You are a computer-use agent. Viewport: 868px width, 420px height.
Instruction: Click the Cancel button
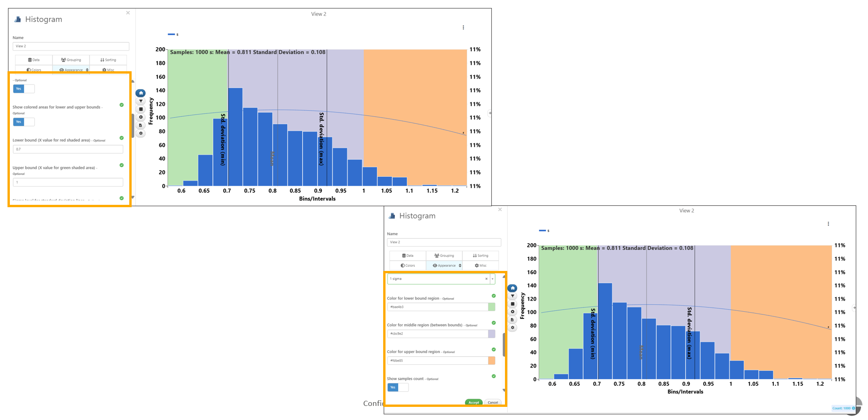[493, 402]
